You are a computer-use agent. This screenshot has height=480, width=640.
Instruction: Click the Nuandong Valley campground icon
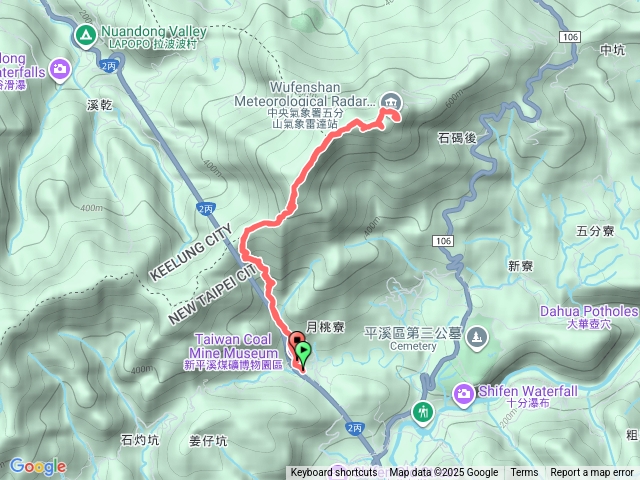coord(85,36)
